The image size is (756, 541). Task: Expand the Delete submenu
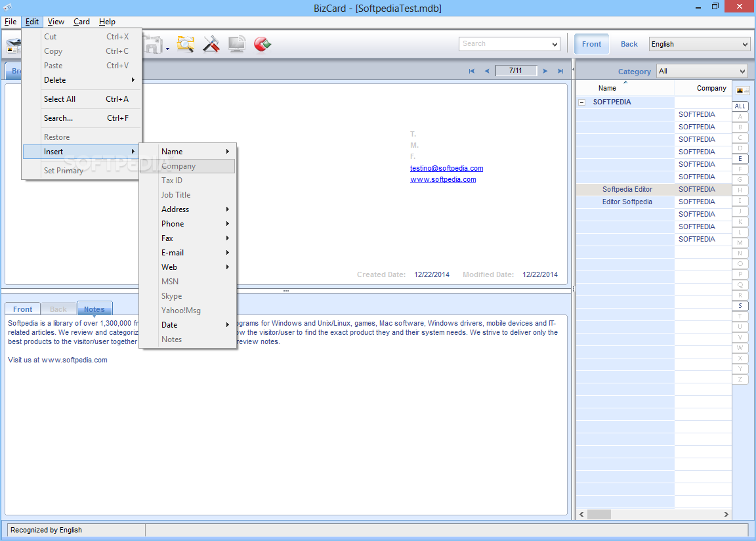[82, 80]
